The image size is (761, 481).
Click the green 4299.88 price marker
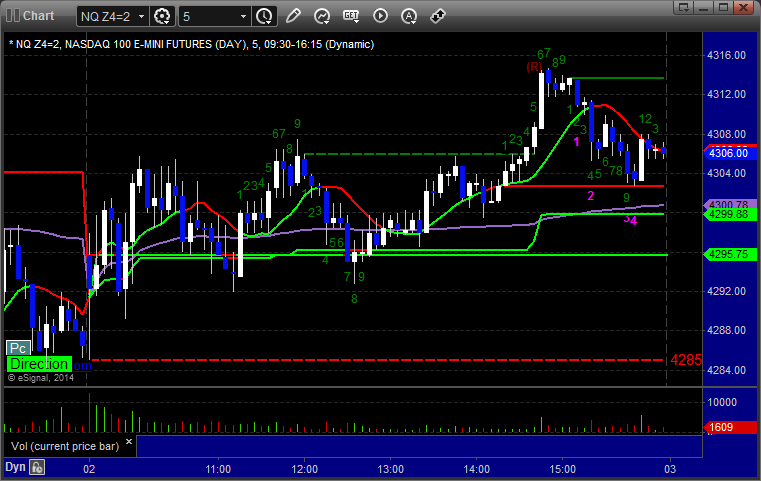[730, 215]
